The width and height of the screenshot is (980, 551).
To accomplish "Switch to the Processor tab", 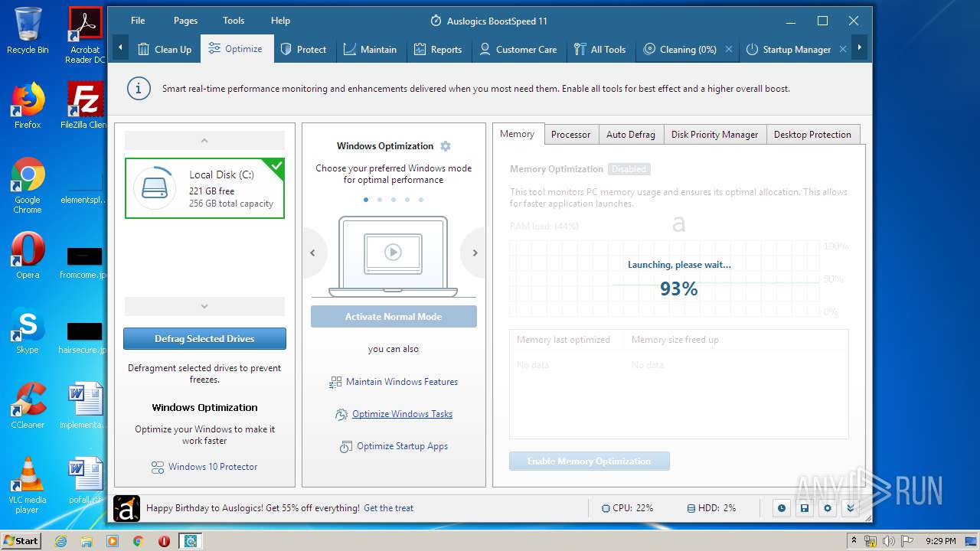I will click(570, 135).
